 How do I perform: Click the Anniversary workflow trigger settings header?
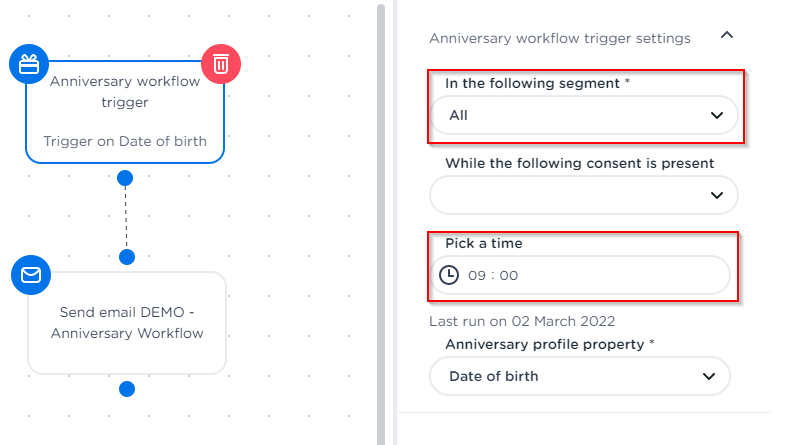pos(560,38)
